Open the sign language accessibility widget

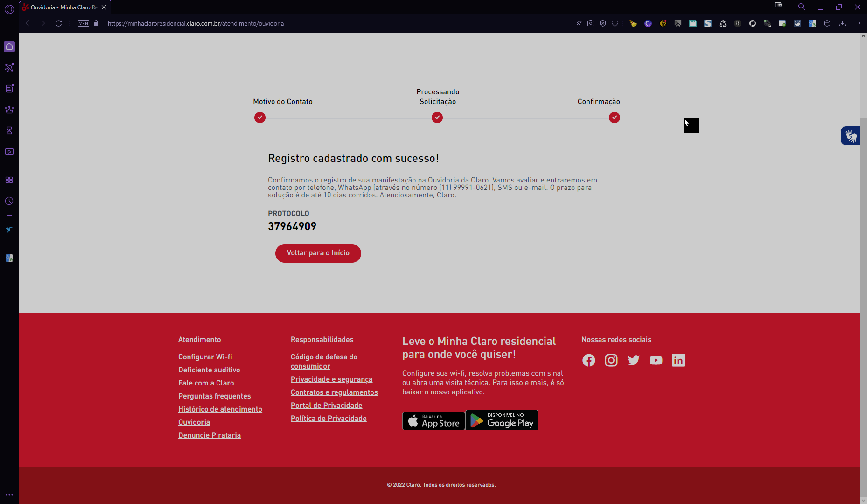850,136
